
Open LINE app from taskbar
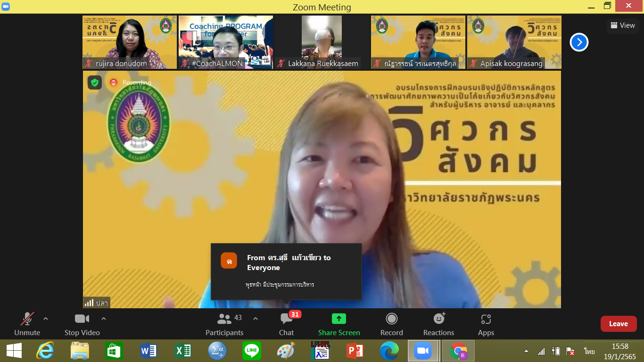click(251, 351)
